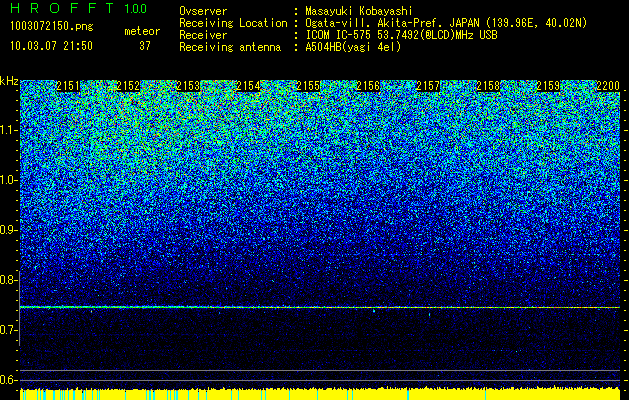The height and width of the screenshot is (400, 629).
Task: Click time marker 2151
Action: (68, 86)
